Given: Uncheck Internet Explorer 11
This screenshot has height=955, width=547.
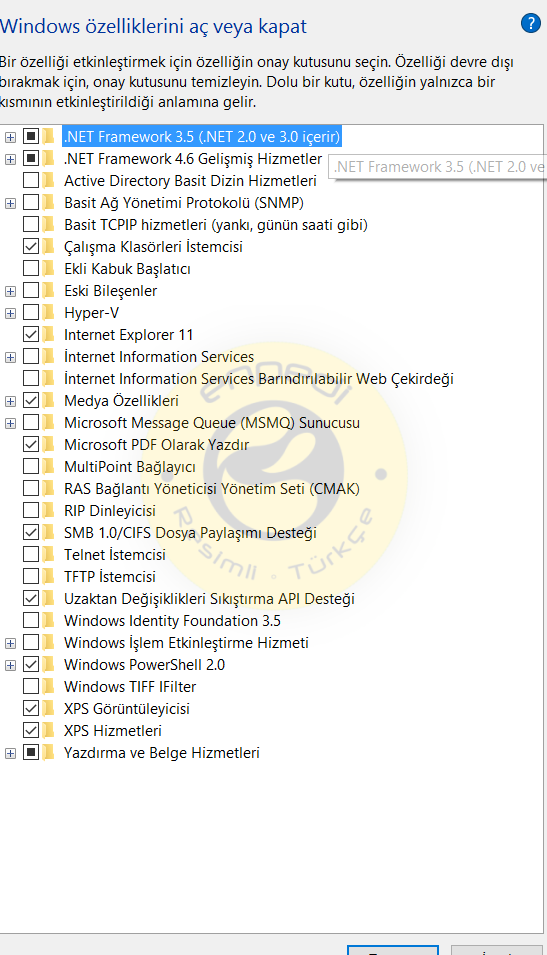Looking at the screenshot, I should click(30, 334).
